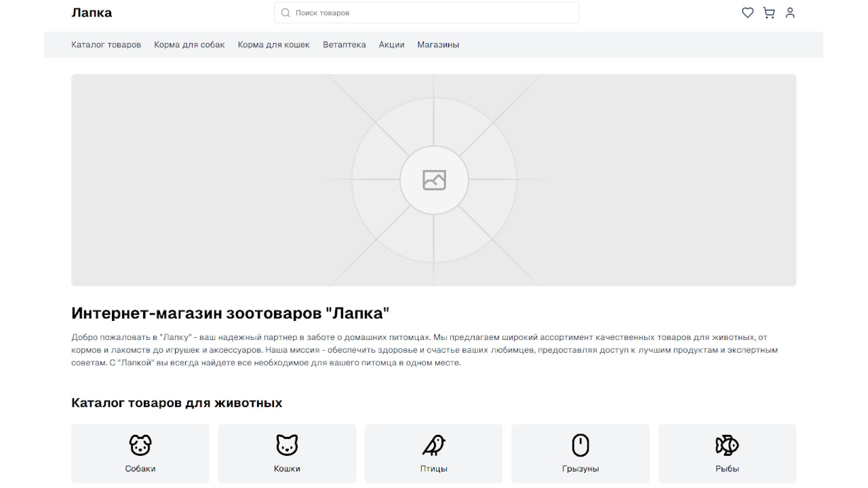Open the Ветаптека menu item
This screenshot has height=488, width=868.
[344, 45]
